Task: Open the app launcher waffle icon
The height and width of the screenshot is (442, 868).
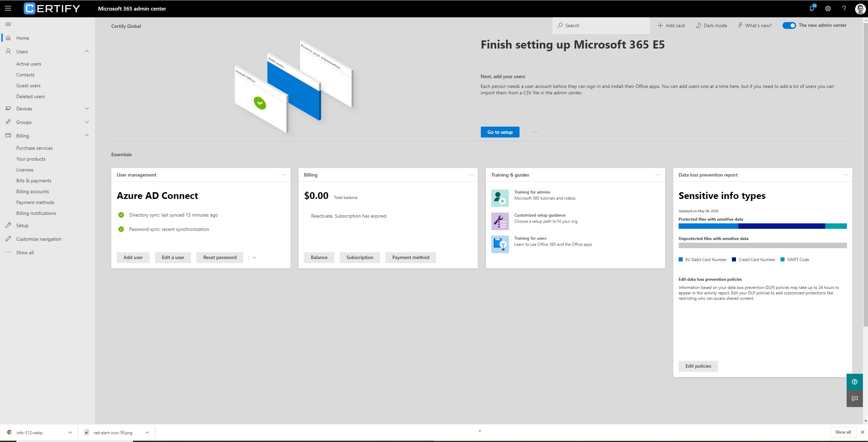Action: point(8,8)
